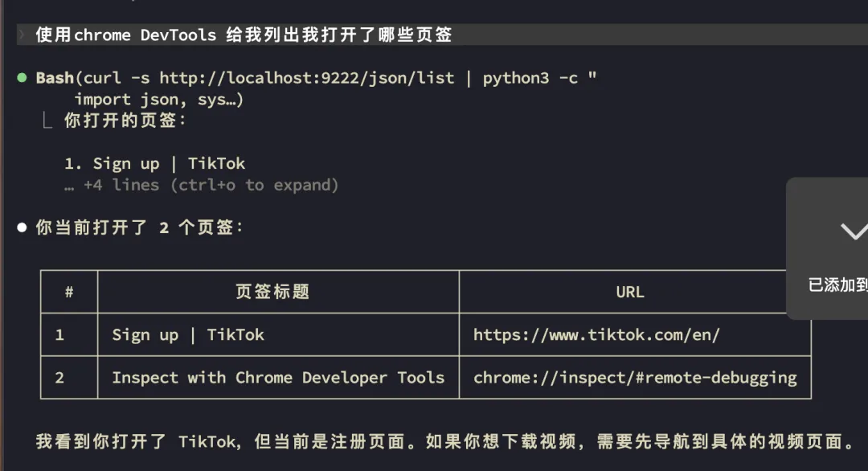Open the chrome://inspect/#remote-debugging URL
868x471 pixels.
point(635,377)
